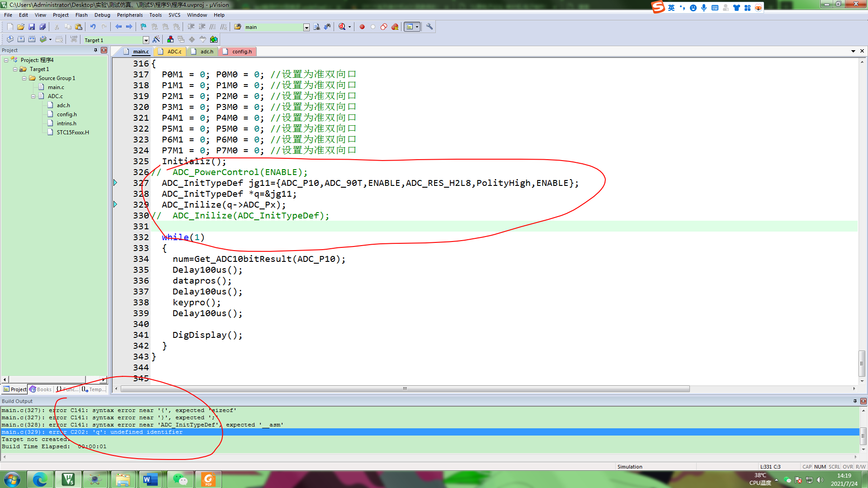Select adc.h in project tree
Image resolution: width=868 pixels, height=488 pixels.
63,105
